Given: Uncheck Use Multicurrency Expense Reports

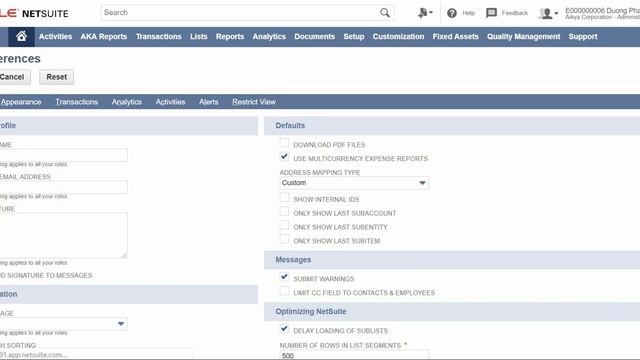Looking at the screenshot, I should (x=284, y=157).
